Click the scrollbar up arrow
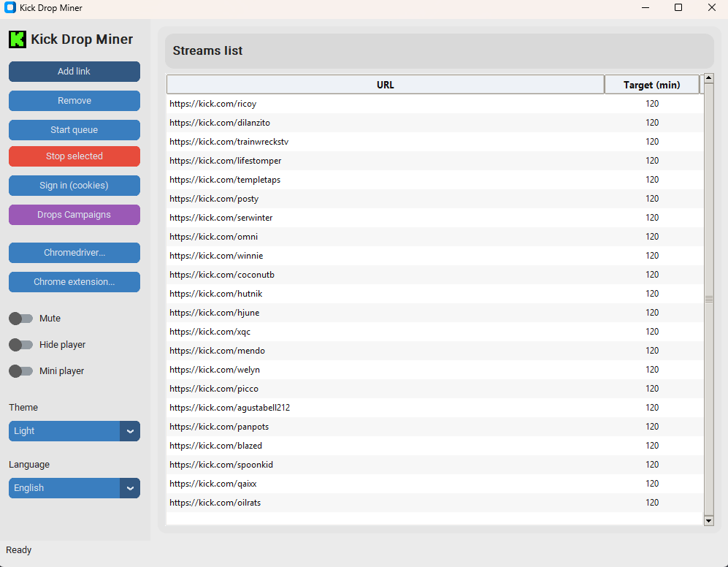728x567 pixels. [708, 78]
